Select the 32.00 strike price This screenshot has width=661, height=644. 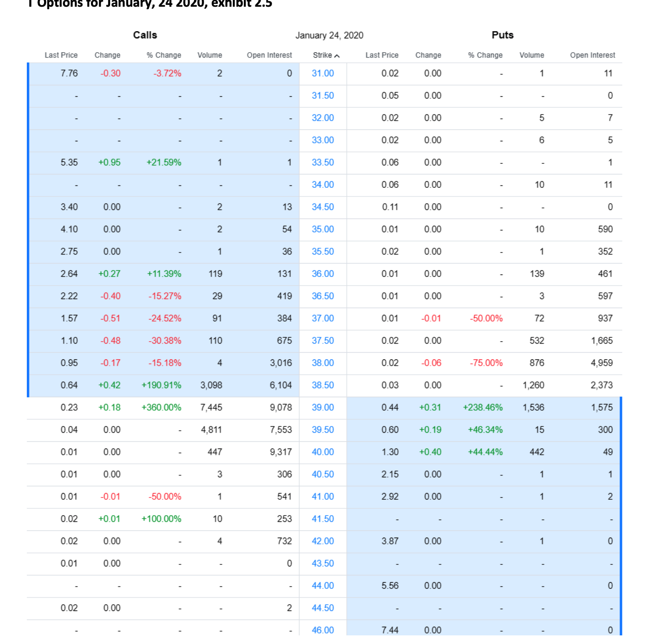click(x=323, y=118)
